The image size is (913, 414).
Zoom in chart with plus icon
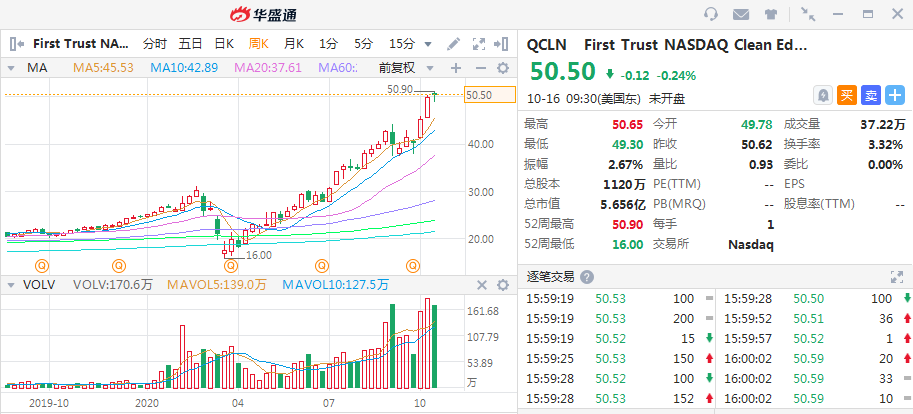tap(456, 68)
